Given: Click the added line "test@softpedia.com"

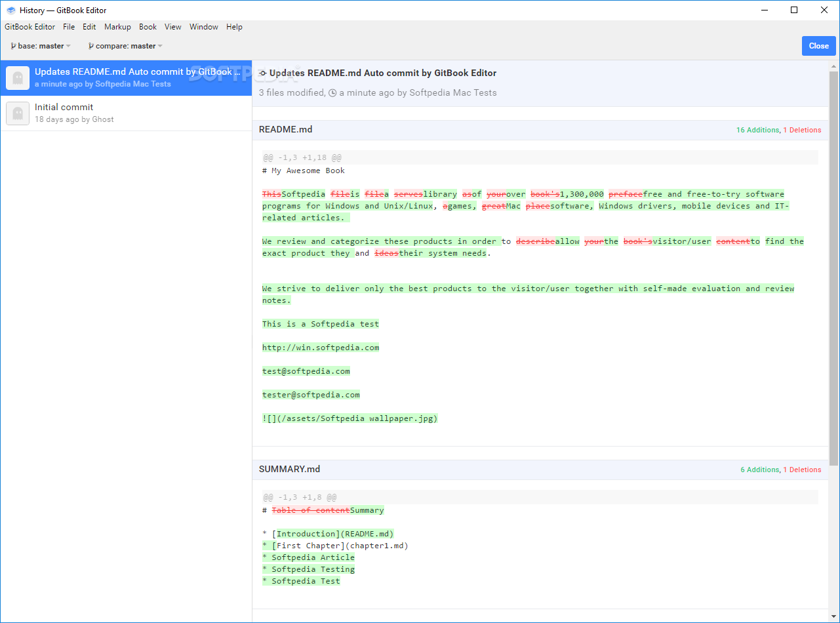Looking at the screenshot, I should pyautogui.click(x=306, y=371).
